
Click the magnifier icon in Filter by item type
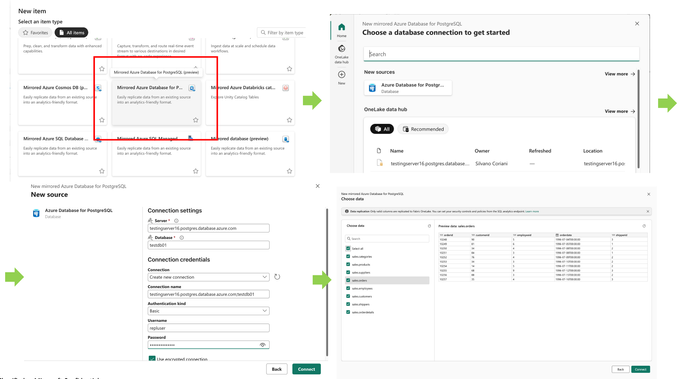click(x=263, y=33)
